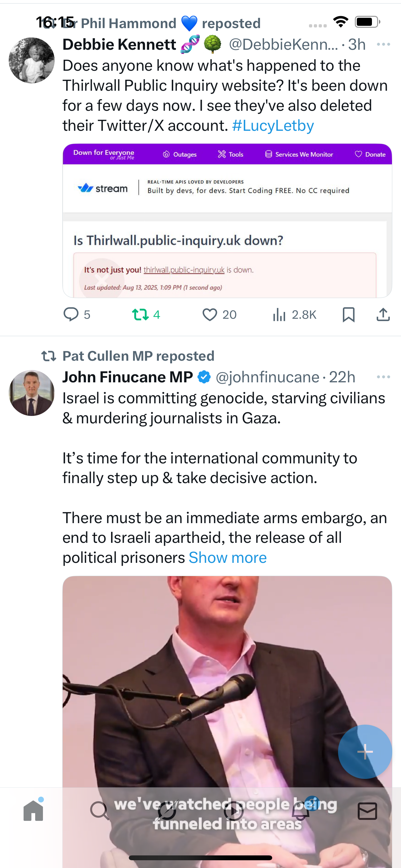Open Messages envelope icon
This screenshot has width=401, height=868.
pos(367,811)
